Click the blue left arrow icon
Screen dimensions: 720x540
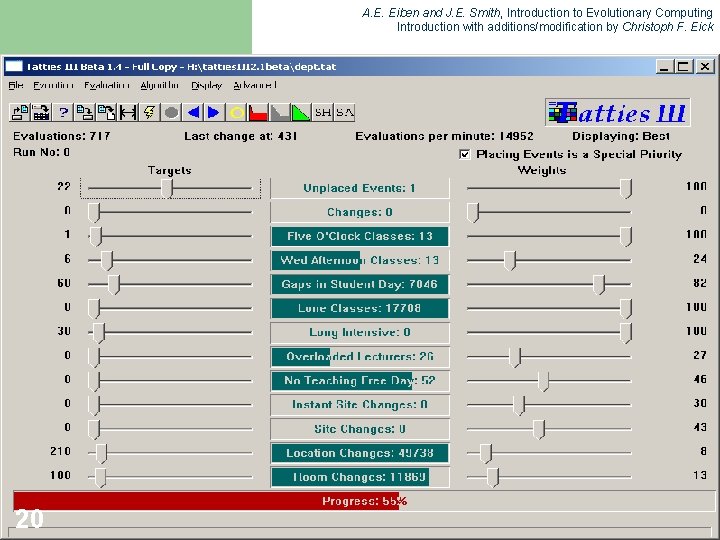tap(193, 112)
